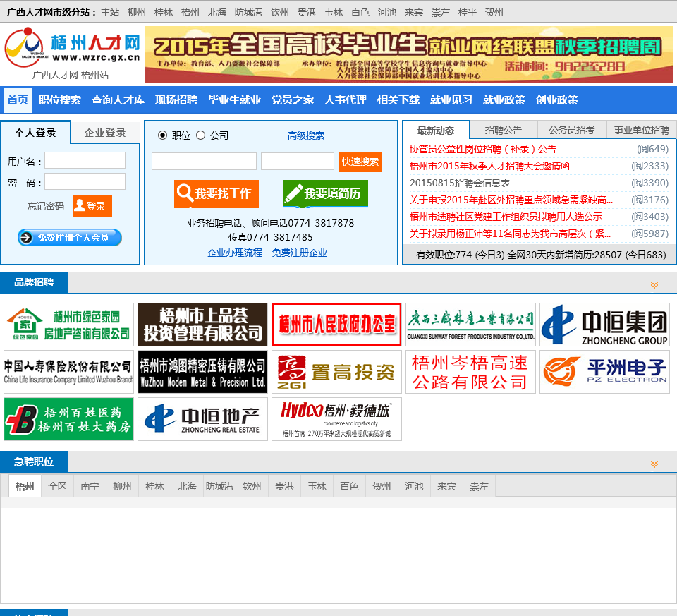
Task: Select the 公司 radio button
Action: [200, 135]
